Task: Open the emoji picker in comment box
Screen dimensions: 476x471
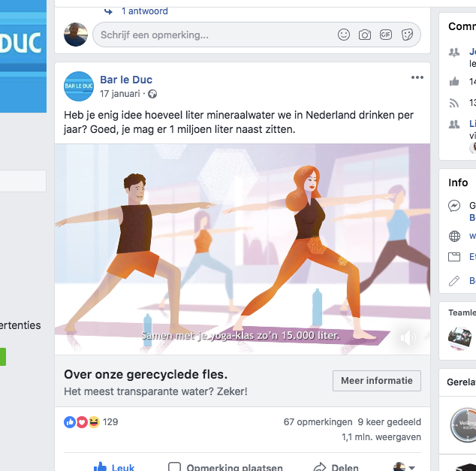Action: pos(344,35)
